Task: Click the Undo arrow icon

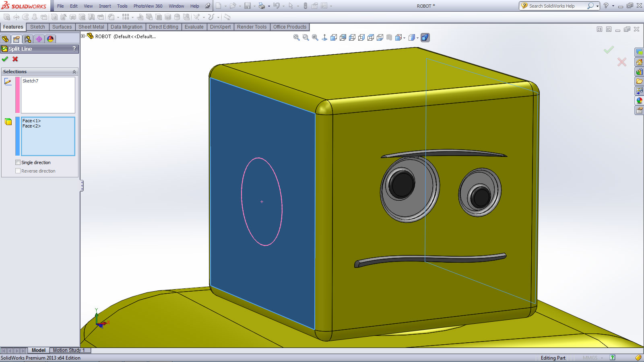Action: 277,6
